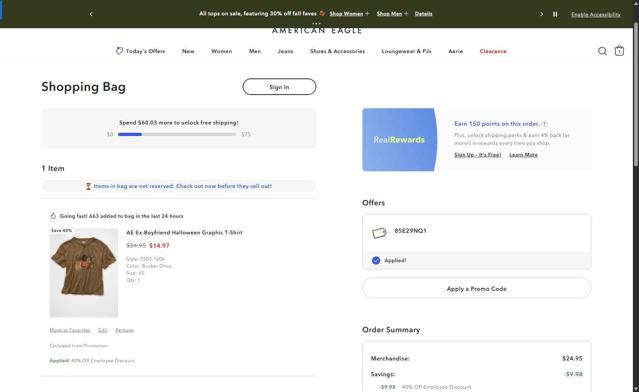
Task: Go to previous promo banner slide
Action: point(91,14)
